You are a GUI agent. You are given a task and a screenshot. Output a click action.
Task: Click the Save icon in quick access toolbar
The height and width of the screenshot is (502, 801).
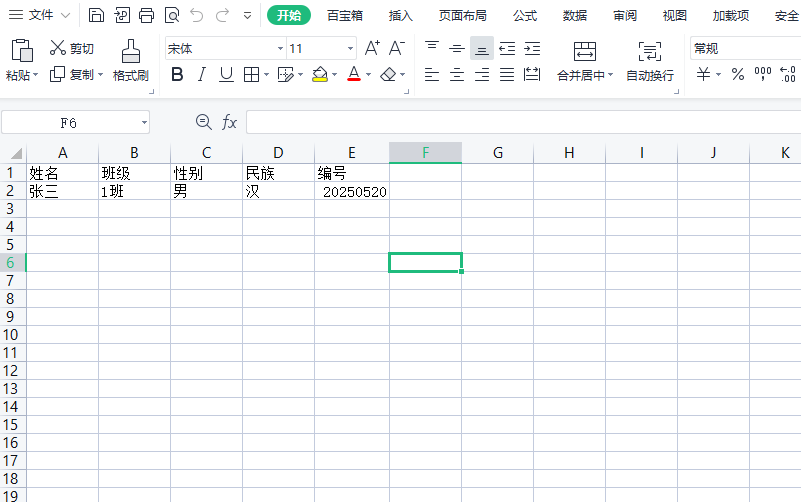(96, 15)
